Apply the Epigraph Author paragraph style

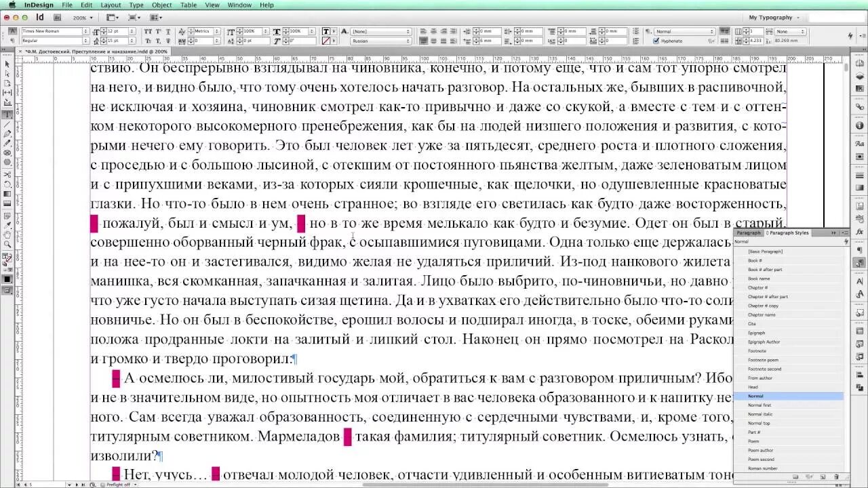tap(764, 342)
